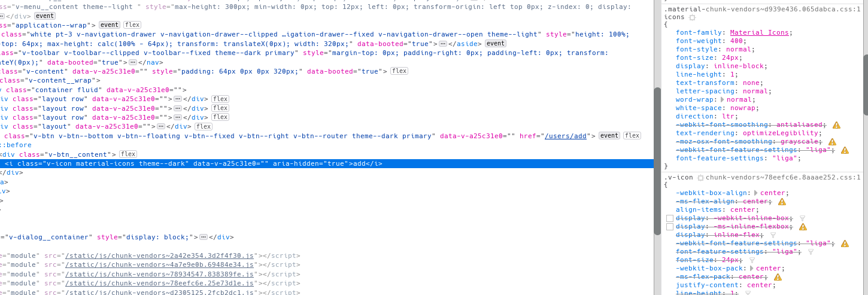
Task: Toggle flex badge on first layout row div
Action: (220, 99)
